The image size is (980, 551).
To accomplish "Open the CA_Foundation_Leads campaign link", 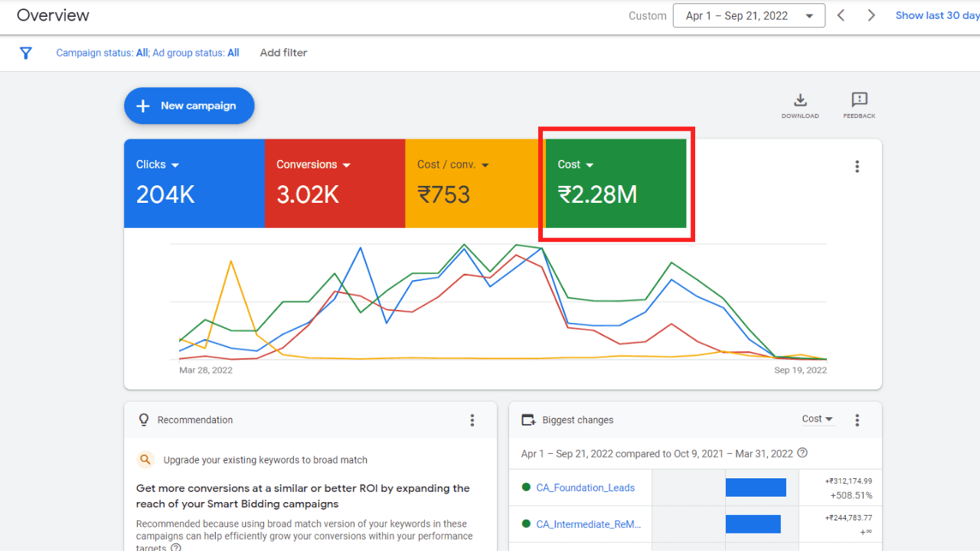I will click(586, 487).
